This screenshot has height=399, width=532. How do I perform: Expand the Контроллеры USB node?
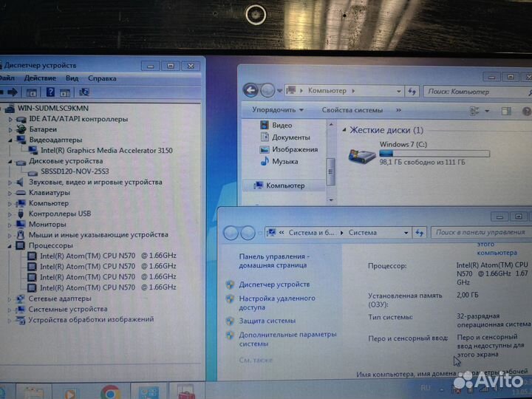[10, 214]
